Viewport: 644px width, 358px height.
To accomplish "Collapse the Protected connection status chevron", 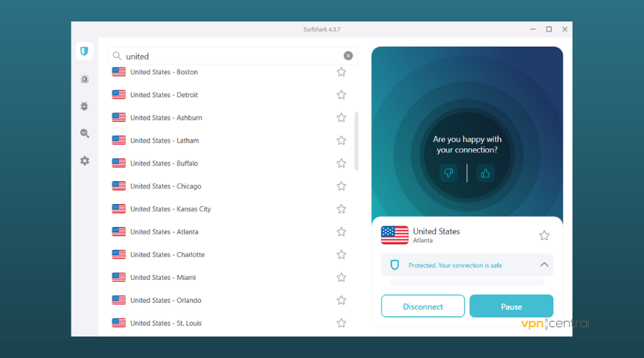I will (545, 265).
